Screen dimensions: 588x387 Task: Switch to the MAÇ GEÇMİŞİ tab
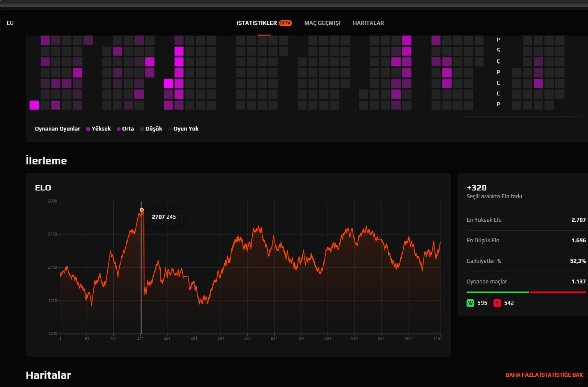click(x=322, y=23)
